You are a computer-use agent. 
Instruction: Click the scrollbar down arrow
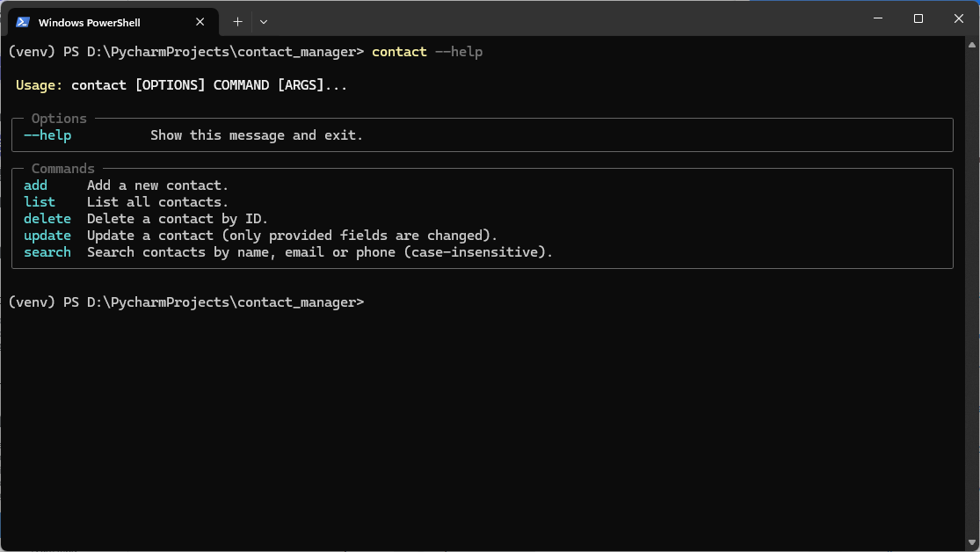click(x=972, y=542)
